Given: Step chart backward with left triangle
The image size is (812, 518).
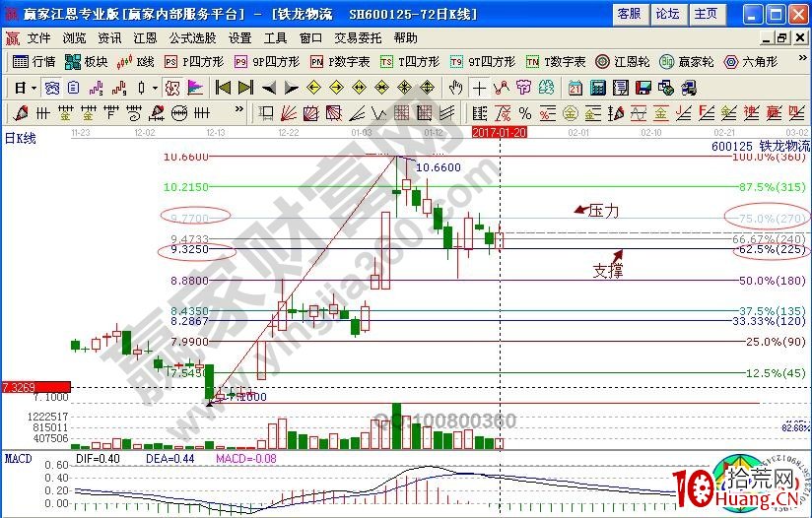Looking at the screenshot, I should (268, 88).
